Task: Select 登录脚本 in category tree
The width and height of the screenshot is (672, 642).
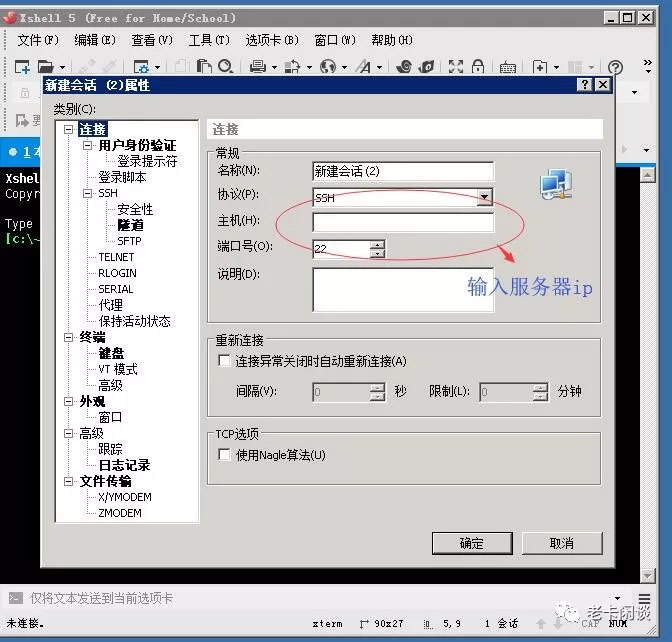Action: [x=122, y=177]
